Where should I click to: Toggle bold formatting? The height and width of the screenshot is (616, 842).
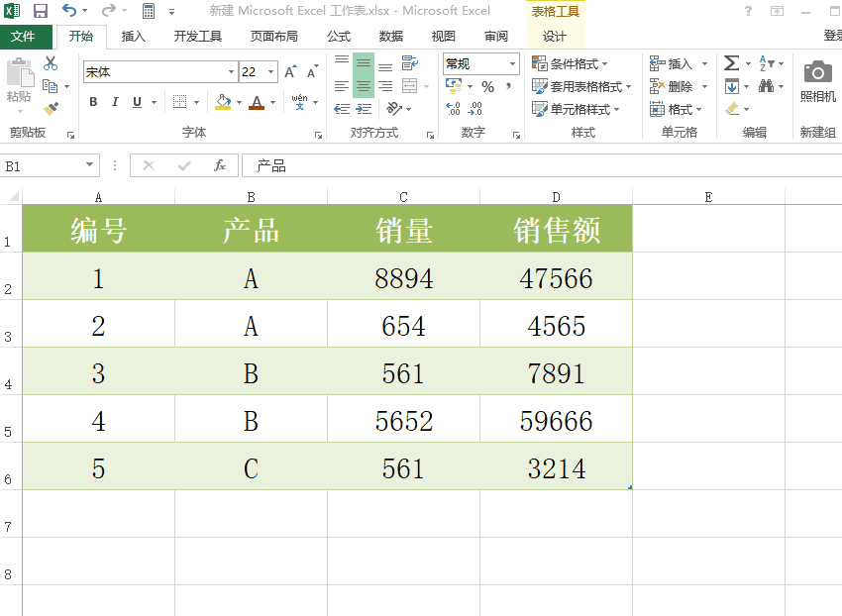(x=93, y=102)
